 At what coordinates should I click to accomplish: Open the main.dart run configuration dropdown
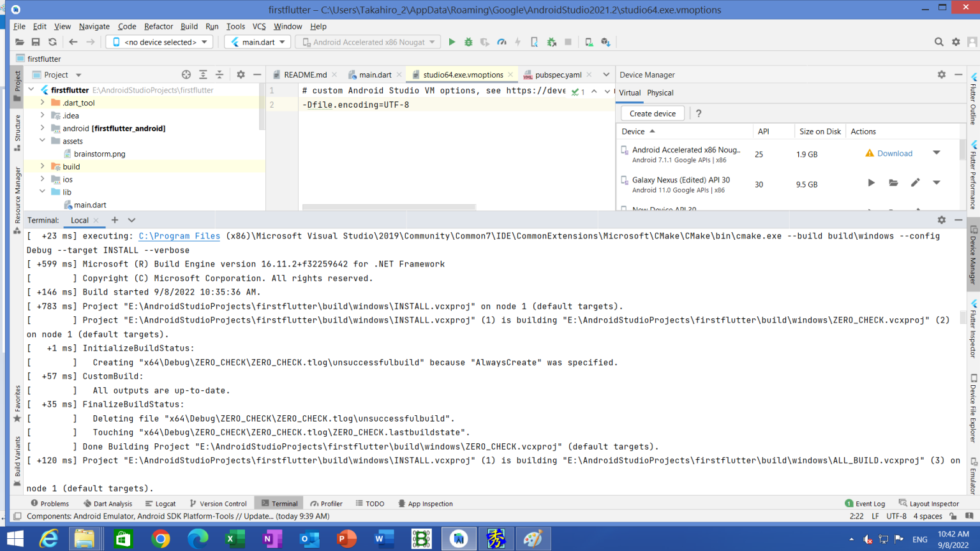258,42
